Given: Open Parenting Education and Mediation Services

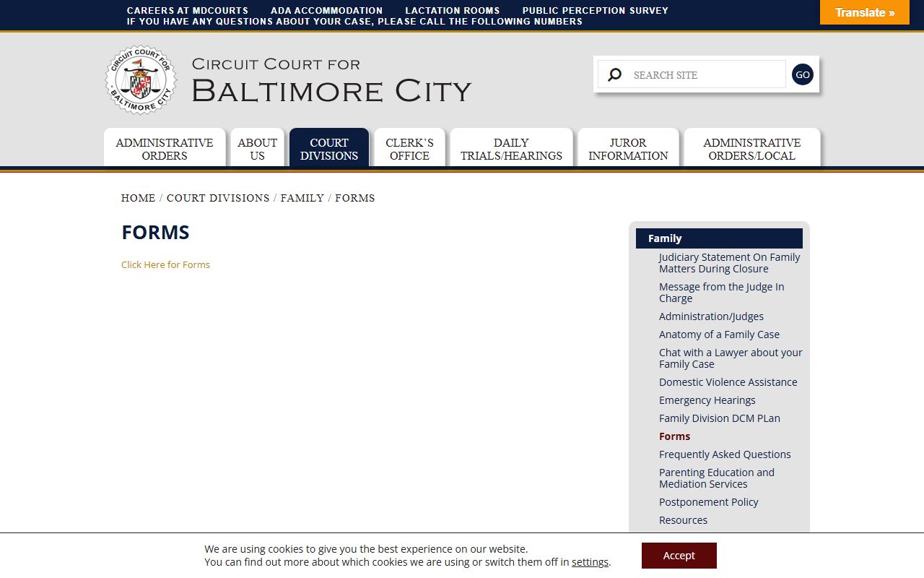Looking at the screenshot, I should coord(717,478).
